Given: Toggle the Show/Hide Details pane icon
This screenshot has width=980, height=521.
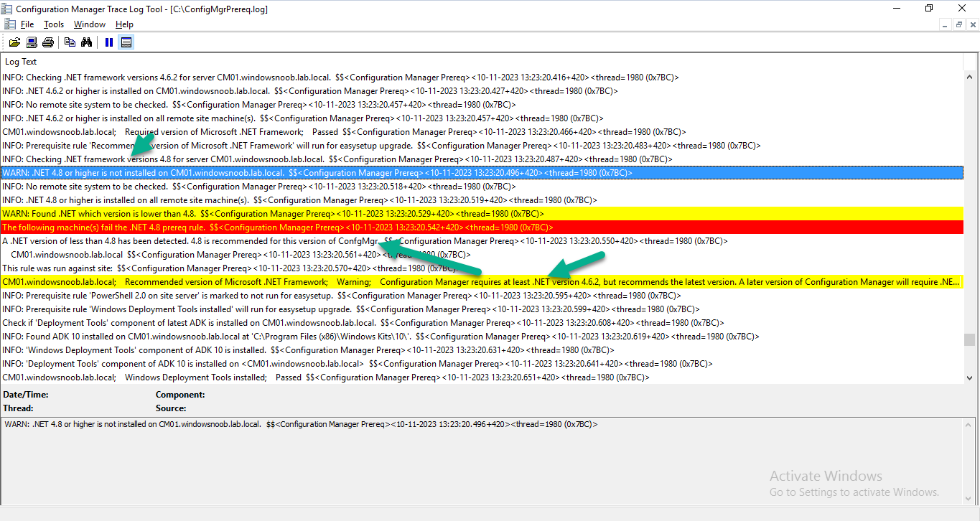Looking at the screenshot, I should [126, 42].
